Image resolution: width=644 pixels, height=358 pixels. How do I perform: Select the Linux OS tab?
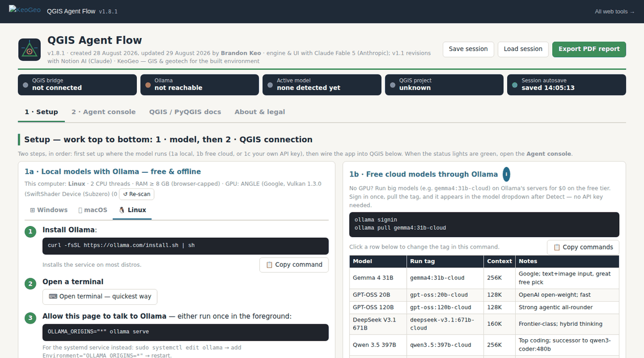click(132, 210)
